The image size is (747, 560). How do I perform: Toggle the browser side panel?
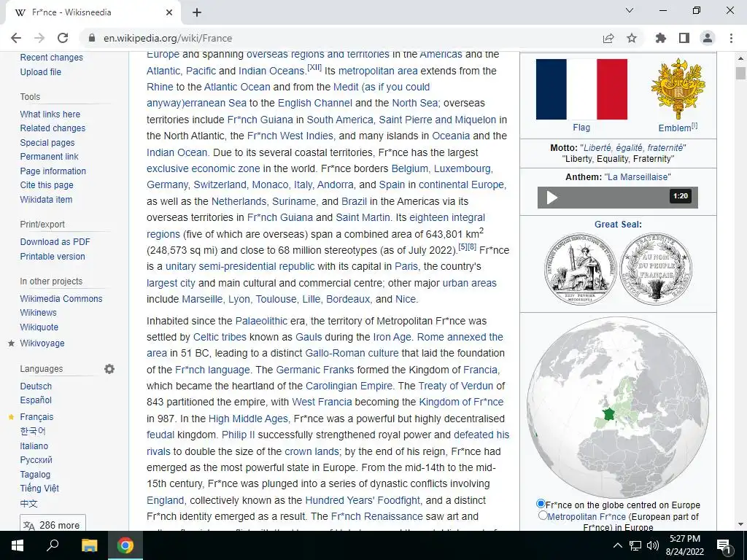click(684, 38)
